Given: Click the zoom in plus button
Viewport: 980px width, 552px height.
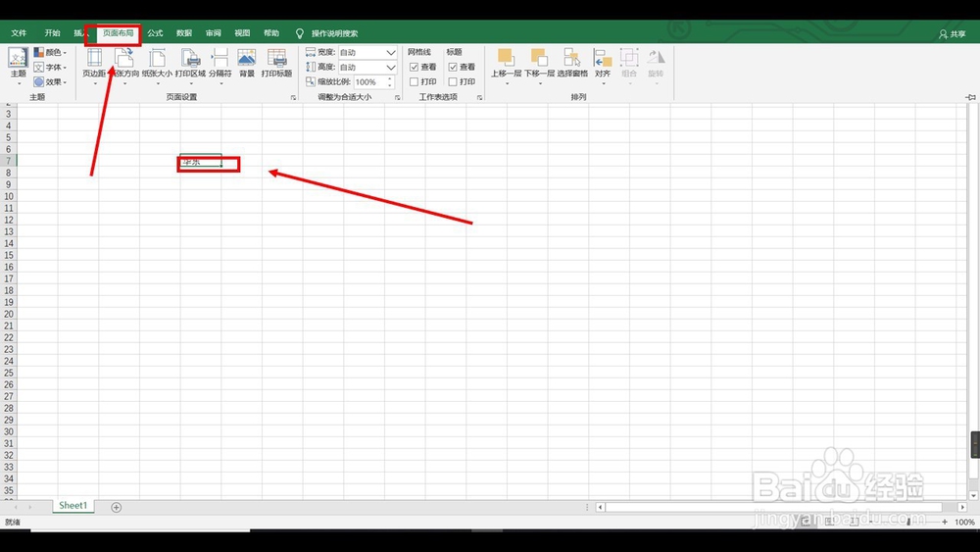Looking at the screenshot, I should pos(945,522).
